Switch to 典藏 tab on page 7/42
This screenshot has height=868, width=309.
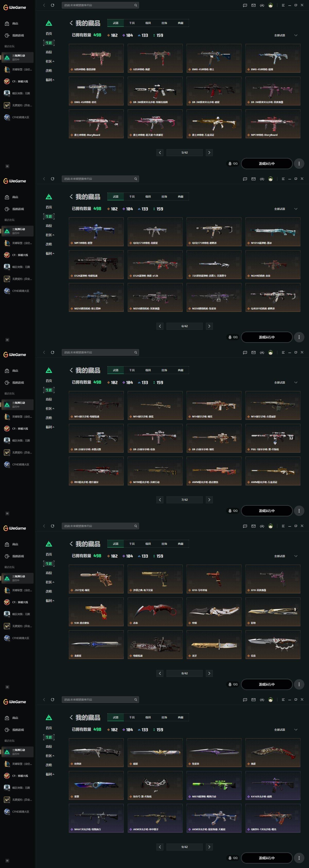[181, 370]
